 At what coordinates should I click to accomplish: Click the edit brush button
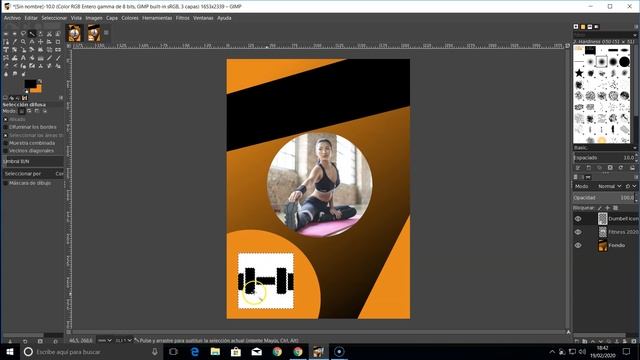click(578, 168)
